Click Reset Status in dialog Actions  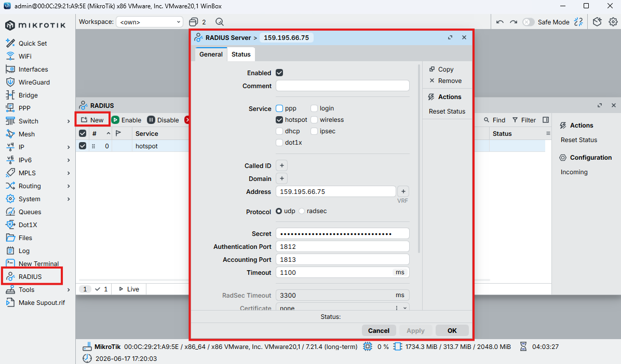click(447, 111)
